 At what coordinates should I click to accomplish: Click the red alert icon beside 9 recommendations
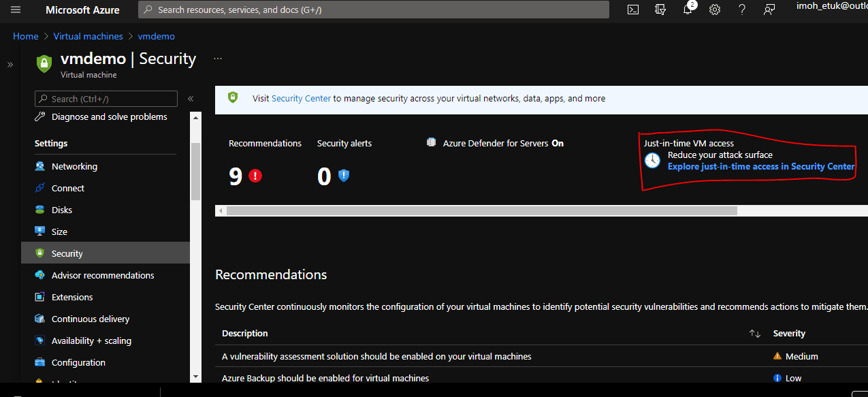point(255,176)
